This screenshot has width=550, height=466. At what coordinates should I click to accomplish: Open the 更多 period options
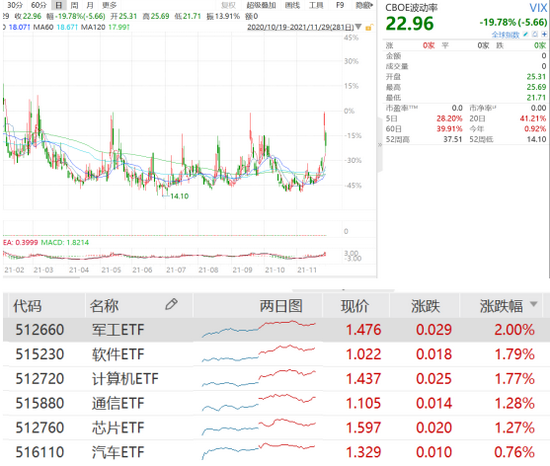pos(109,5)
